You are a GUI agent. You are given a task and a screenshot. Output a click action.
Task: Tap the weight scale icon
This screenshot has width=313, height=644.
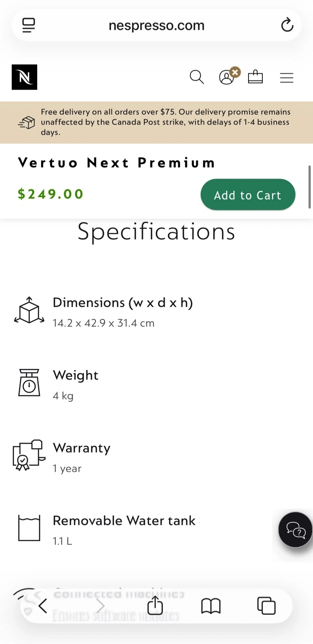coord(29,383)
